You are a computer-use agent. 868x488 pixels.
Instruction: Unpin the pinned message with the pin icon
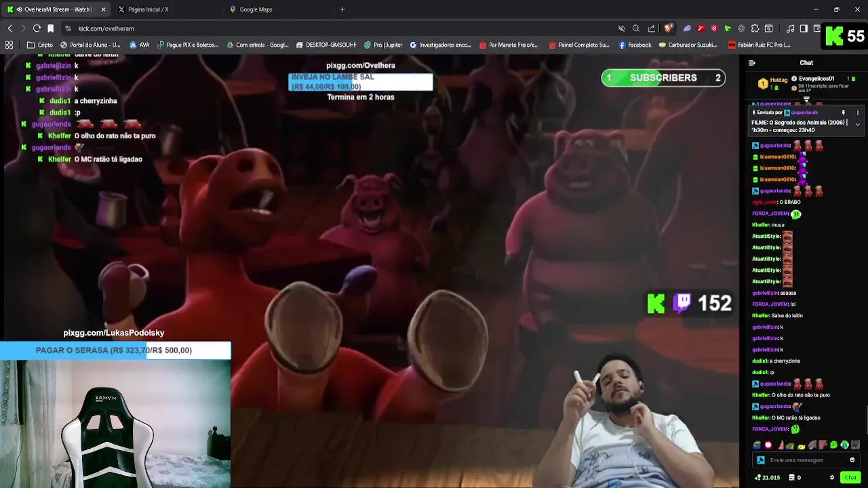[x=844, y=113]
